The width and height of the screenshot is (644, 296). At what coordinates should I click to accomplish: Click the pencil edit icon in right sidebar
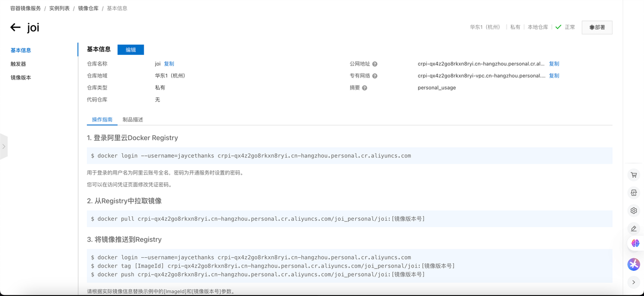[x=634, y=228]
